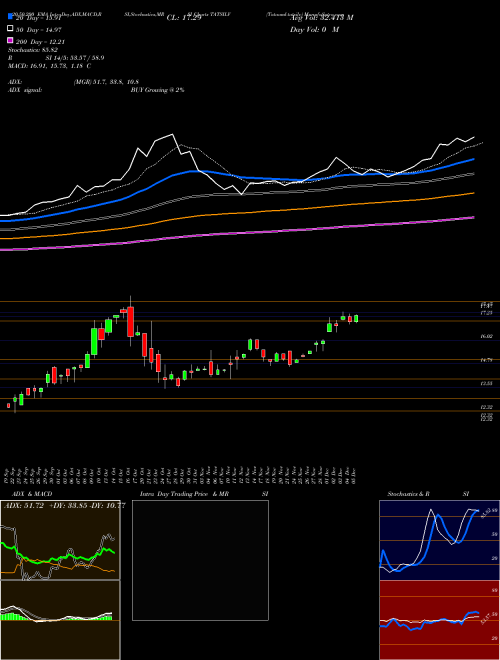Image resolution: width=500 pixels, height=660 pixels.
Task: Select the '200 Day = 12.21' legend text
Action: [40, 42]
